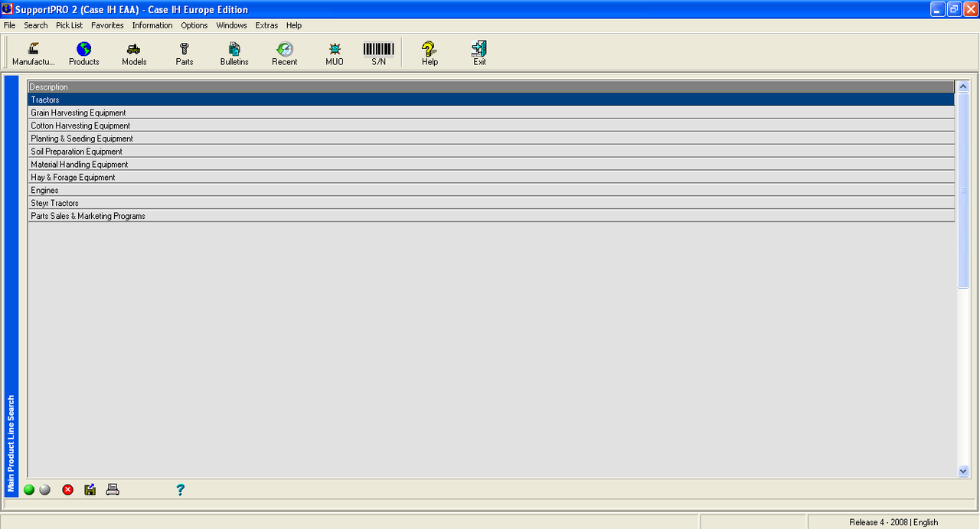Select Soil Preparation Equipment row

(x=491, y=152)
